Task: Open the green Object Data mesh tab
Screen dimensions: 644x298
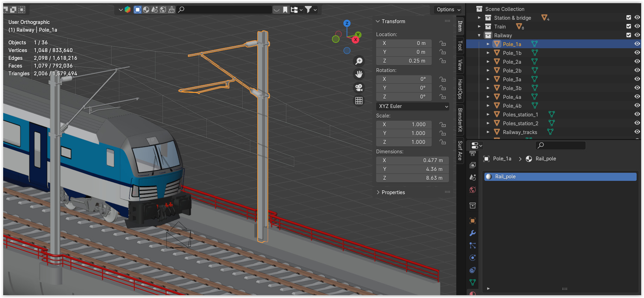Action: pos(473,282)
